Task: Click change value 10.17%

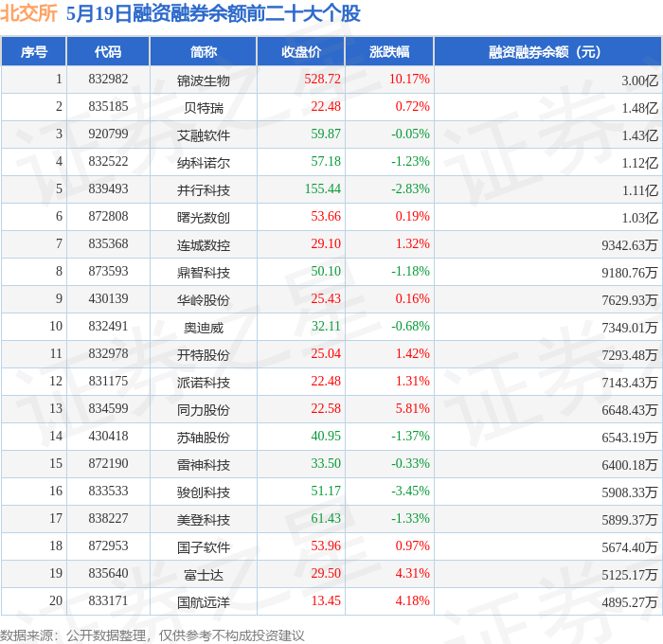Action: 409,79
